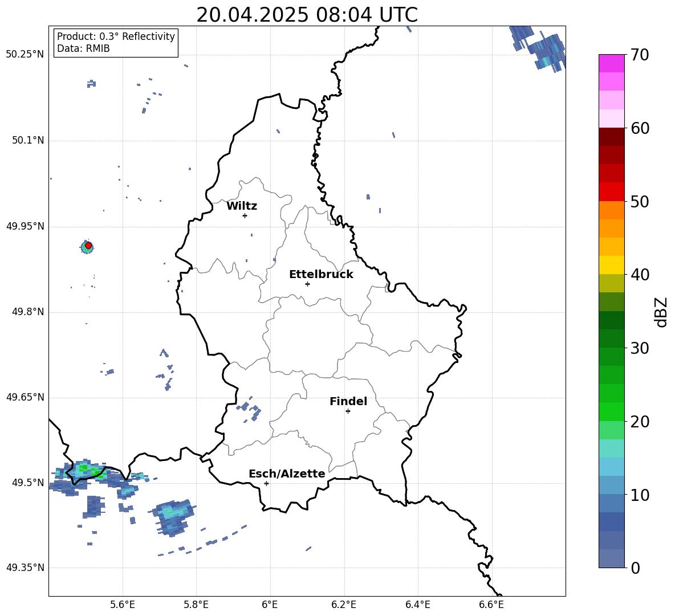The width and height of the screenshot is (675, 616).
Task: Click the colorbar tick label 0
Action: [635, 568]
